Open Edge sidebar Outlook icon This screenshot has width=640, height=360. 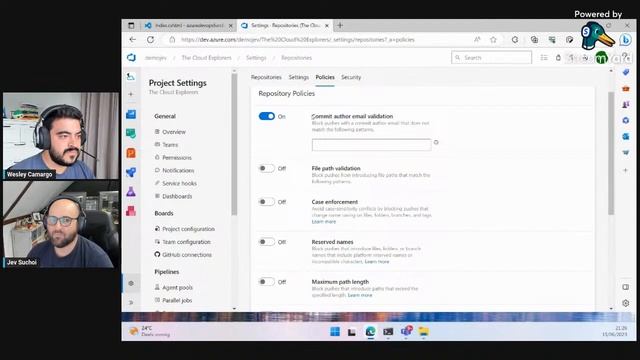coord(625,136)
